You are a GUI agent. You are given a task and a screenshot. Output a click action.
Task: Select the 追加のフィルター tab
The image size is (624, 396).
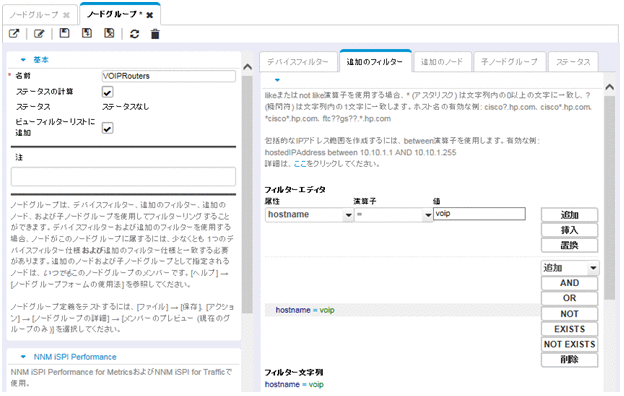pyautogui.click(x=374, y=62)
